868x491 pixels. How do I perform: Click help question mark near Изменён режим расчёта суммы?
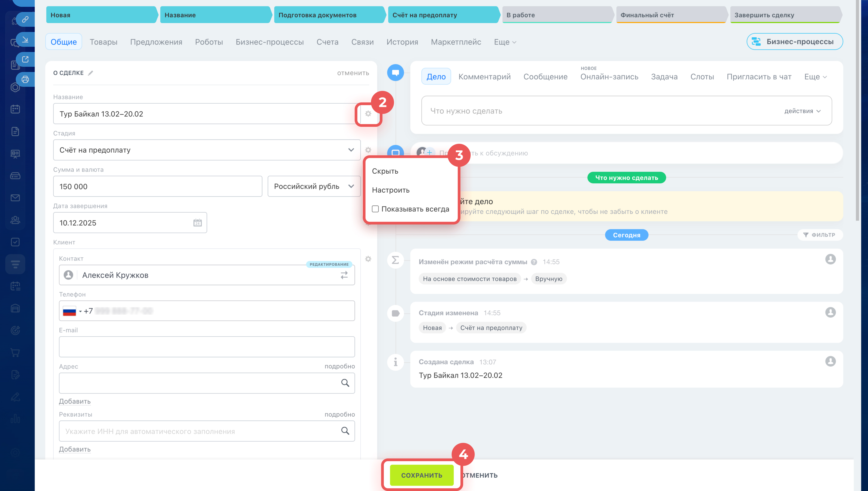coord(534,262)
